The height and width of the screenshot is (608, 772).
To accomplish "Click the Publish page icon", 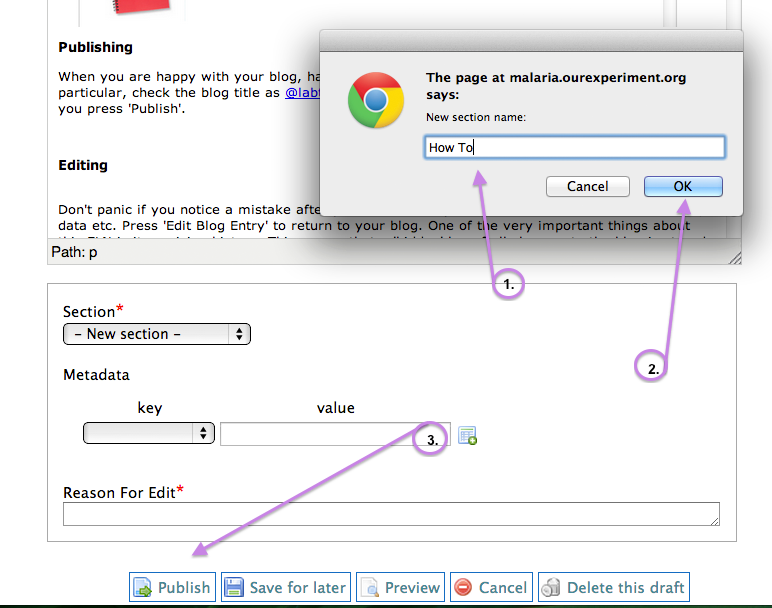I will click(x=143, y=587).
